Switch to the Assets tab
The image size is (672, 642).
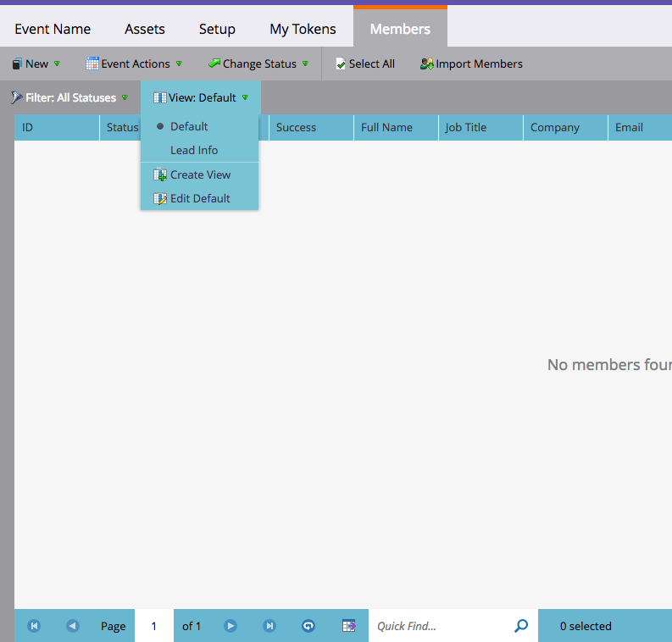tap(144, 29)
